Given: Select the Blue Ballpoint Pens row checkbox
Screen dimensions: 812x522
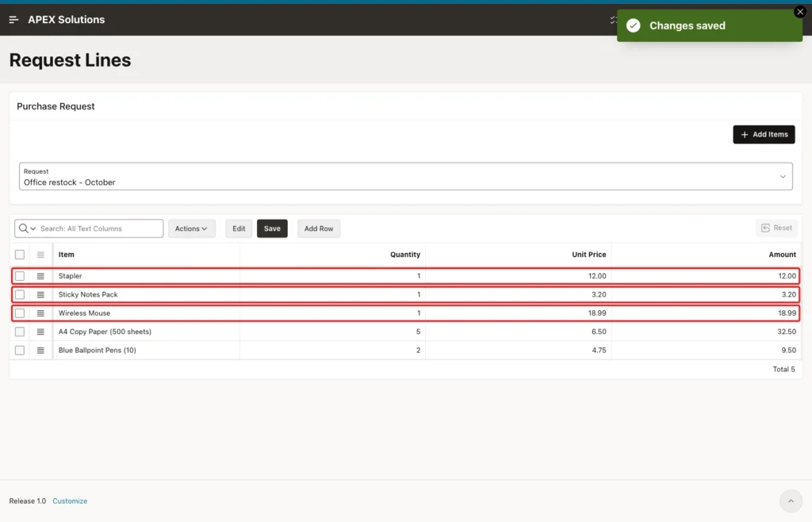Looking at the screenshot, I should [20, 351].
